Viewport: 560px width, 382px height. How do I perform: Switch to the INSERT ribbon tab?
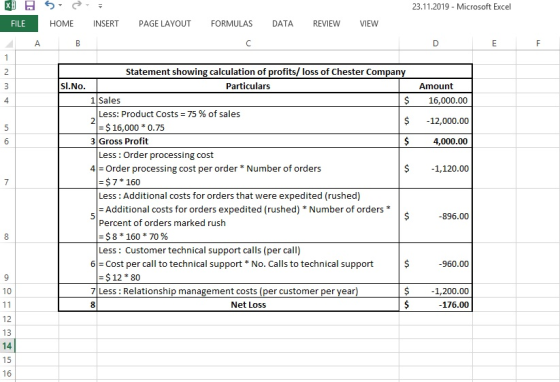(x=106, y=24)
